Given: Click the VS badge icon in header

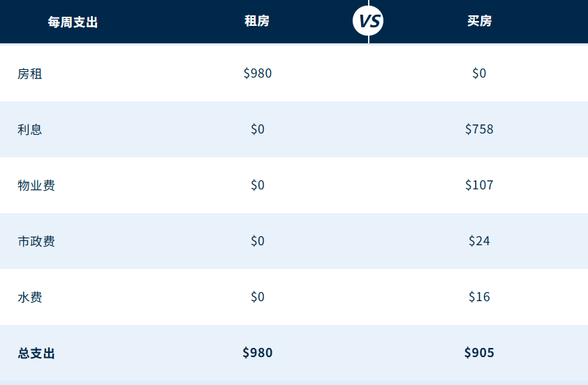Looking at the screenshot, I should pyautogui.click(x=368, y=21).
